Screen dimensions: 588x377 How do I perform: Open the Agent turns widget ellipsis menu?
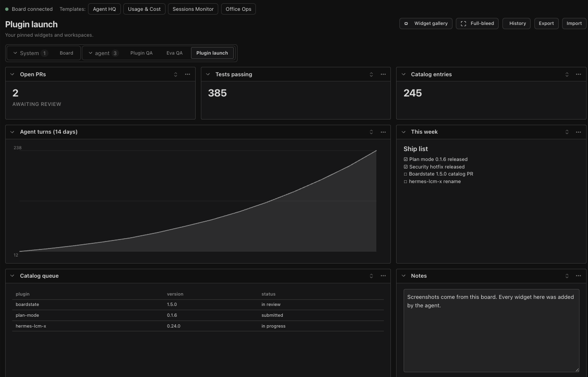(383, 132)
